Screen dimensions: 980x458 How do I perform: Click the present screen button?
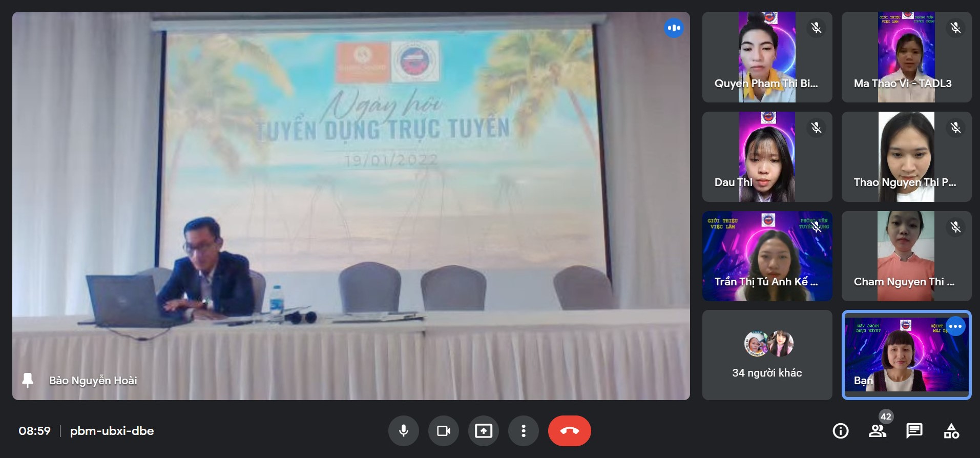[x=484, y=431]
